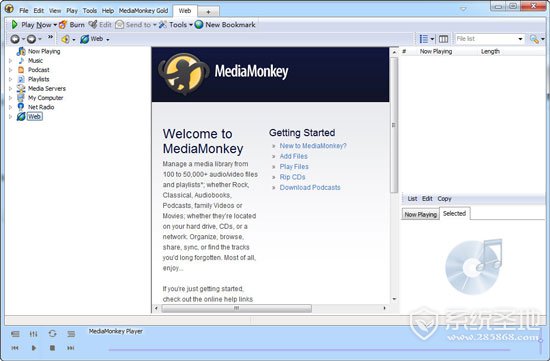Open the Download Podcasts link
The height and width of the screenshot is (361, 550).
[x=310, y=188]
